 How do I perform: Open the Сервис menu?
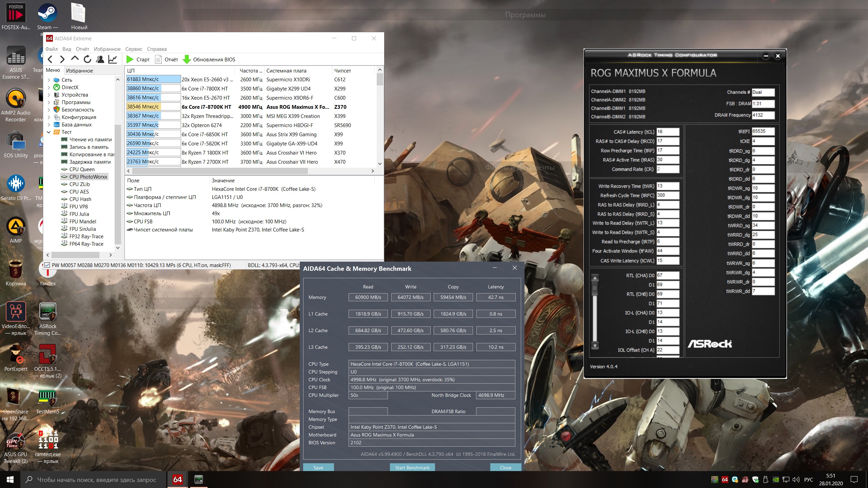point(134,49)
